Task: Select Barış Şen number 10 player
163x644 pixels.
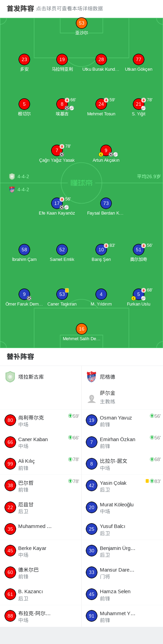Action: tap(101, 250)
